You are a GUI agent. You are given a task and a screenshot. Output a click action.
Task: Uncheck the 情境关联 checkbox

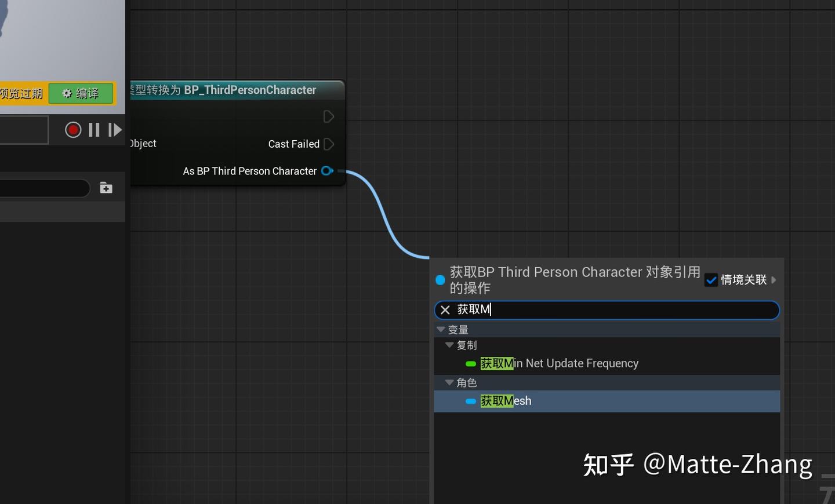coord(711,280)
